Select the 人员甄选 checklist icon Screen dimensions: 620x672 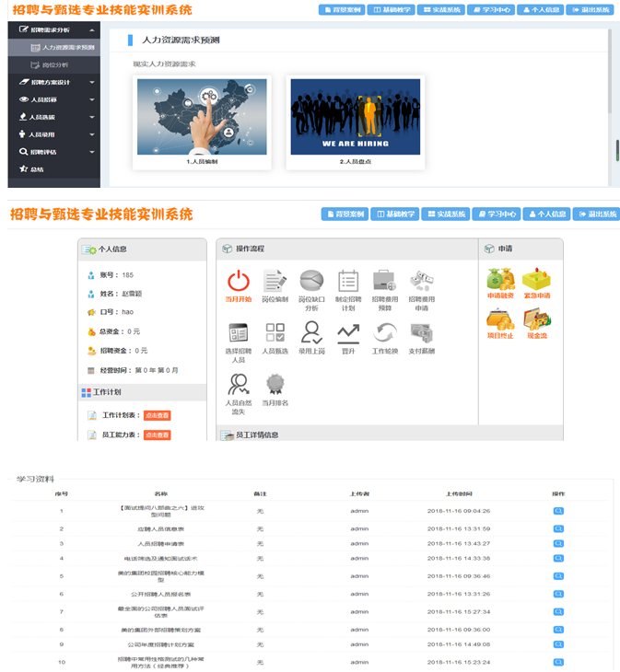[275, 333]
